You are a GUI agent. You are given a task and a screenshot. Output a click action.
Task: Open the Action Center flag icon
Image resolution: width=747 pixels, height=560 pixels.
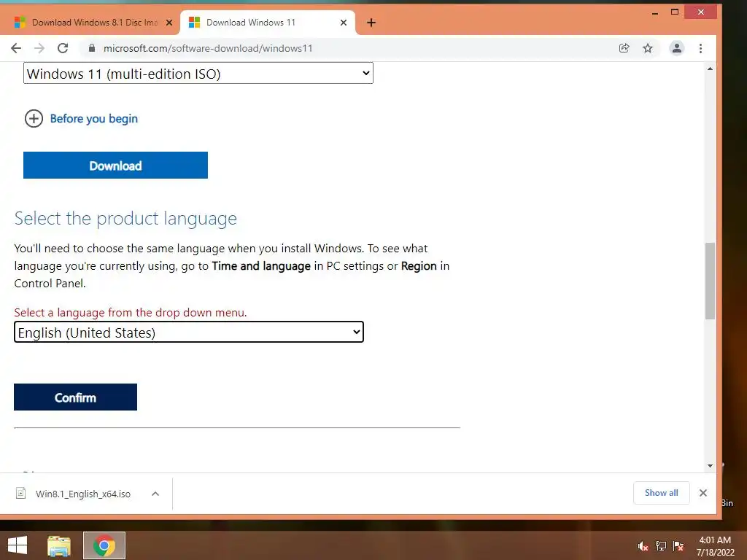pyautogui.click(x=678, y=546)
